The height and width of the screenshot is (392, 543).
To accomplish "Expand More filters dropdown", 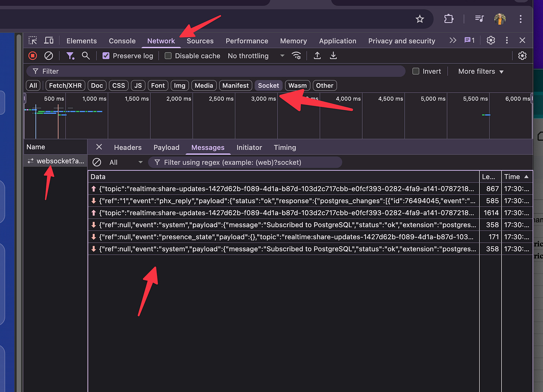I will tap(481, 71).
